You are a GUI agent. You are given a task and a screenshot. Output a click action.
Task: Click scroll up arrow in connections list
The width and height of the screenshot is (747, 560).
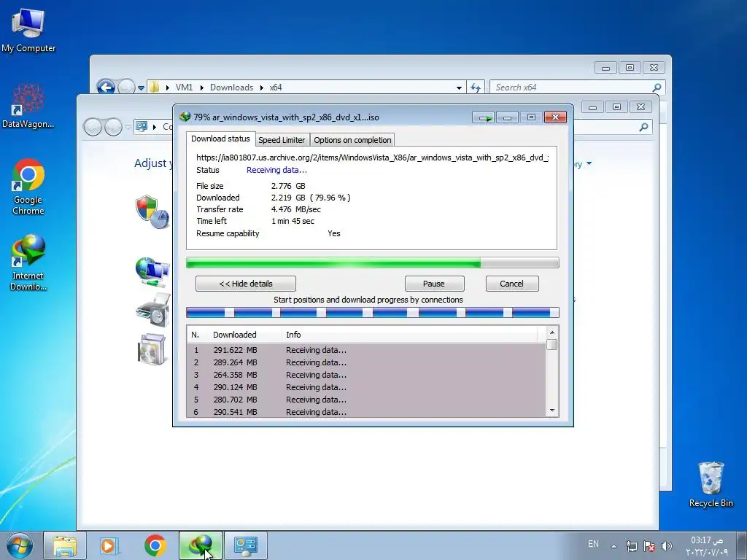tap(552, 332)
